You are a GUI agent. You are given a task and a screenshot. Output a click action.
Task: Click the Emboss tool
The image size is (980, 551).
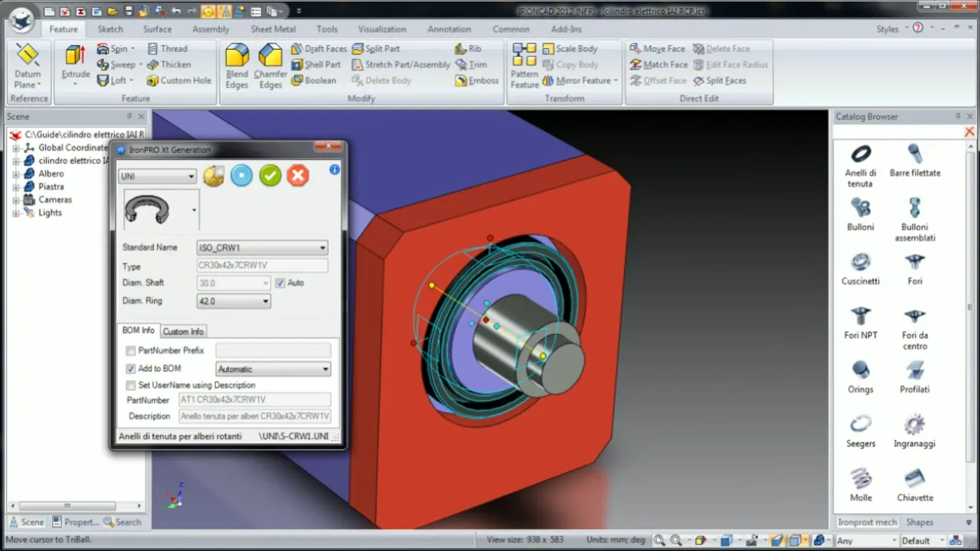coord(477,80)
